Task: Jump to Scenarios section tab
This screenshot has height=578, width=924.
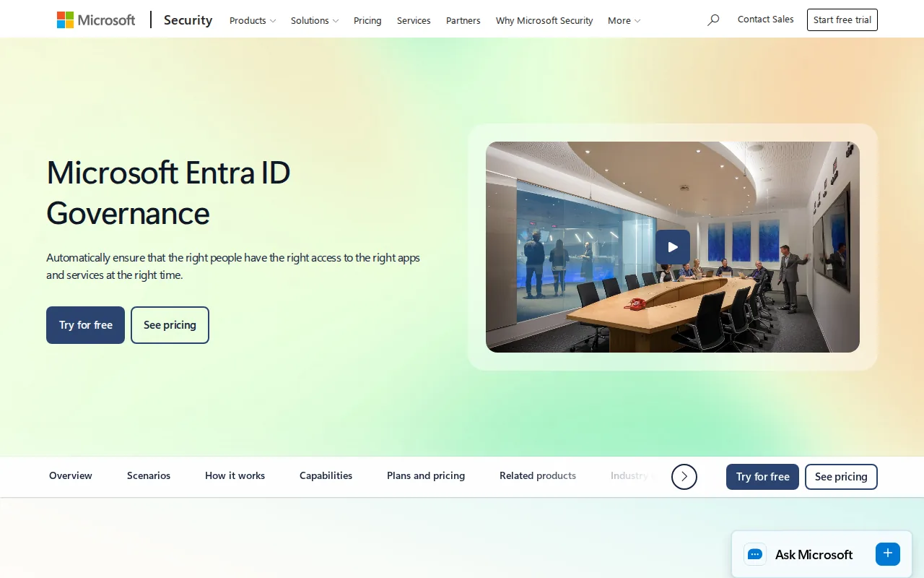Action: coord(149,475)
